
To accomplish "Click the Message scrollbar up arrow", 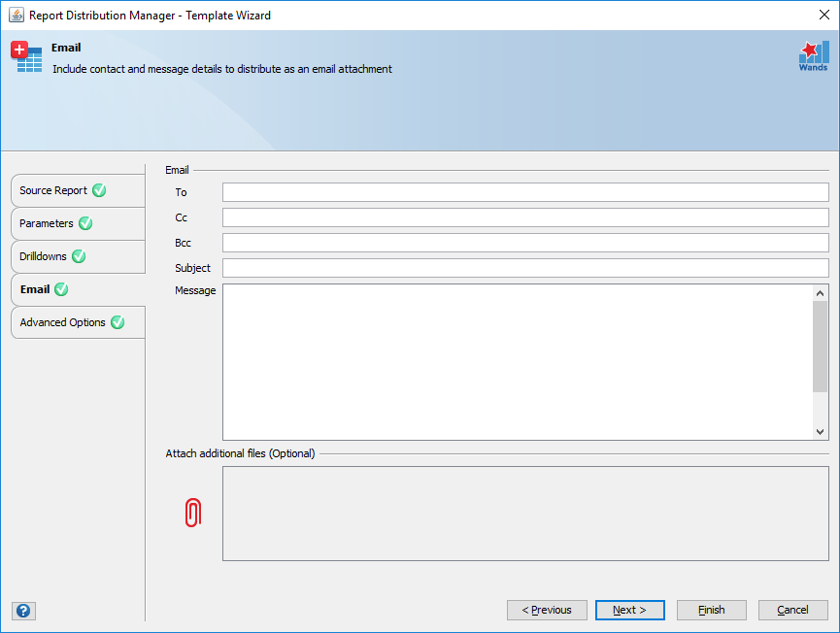I will [820, 290].
